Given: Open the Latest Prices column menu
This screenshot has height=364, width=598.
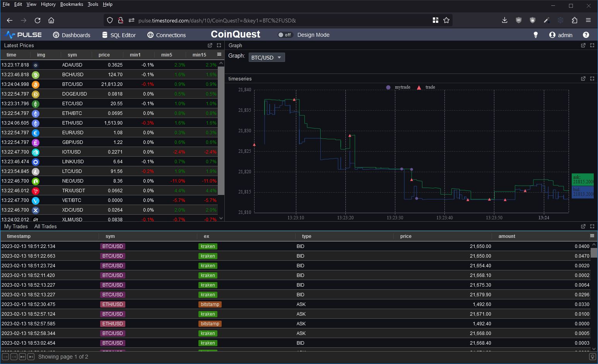Looking at the screenshot, I should 219,55.
